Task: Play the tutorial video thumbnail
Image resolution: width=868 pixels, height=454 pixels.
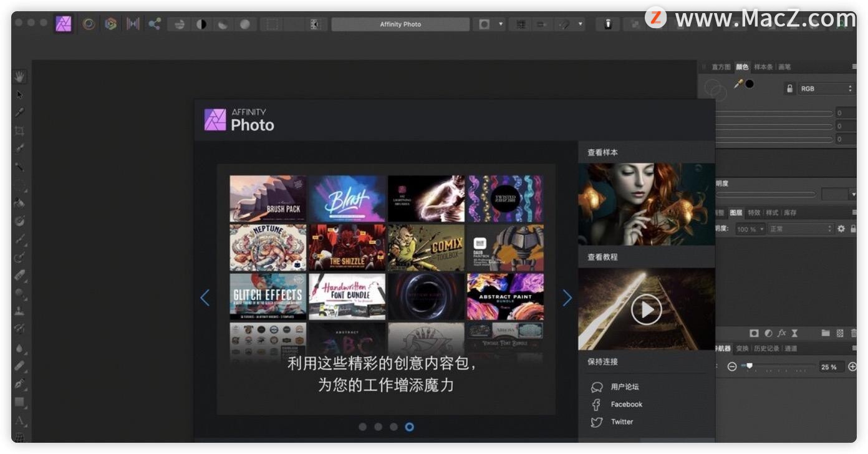Action: coord(646,309)
